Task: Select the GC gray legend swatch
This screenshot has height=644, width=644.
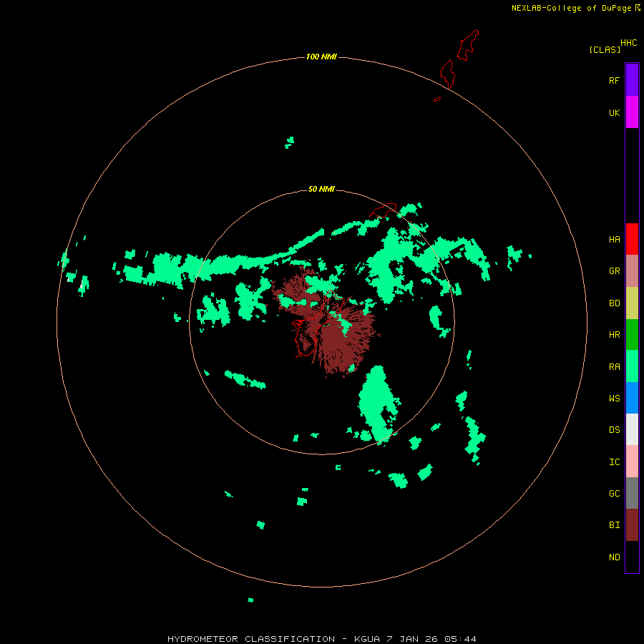Action: 632,493
